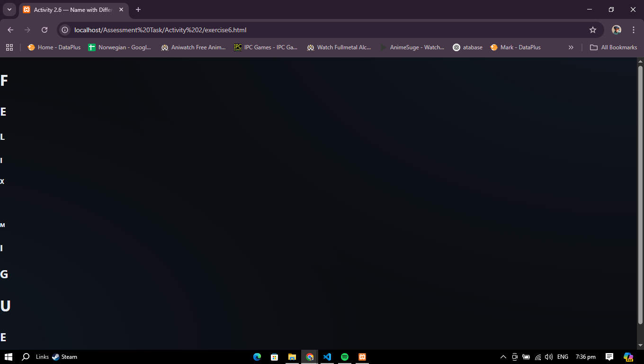The width and height of the screenshot is (644, 364).
Task: Open the apps grid in bookmarks bar
Action: click(9, 47)
